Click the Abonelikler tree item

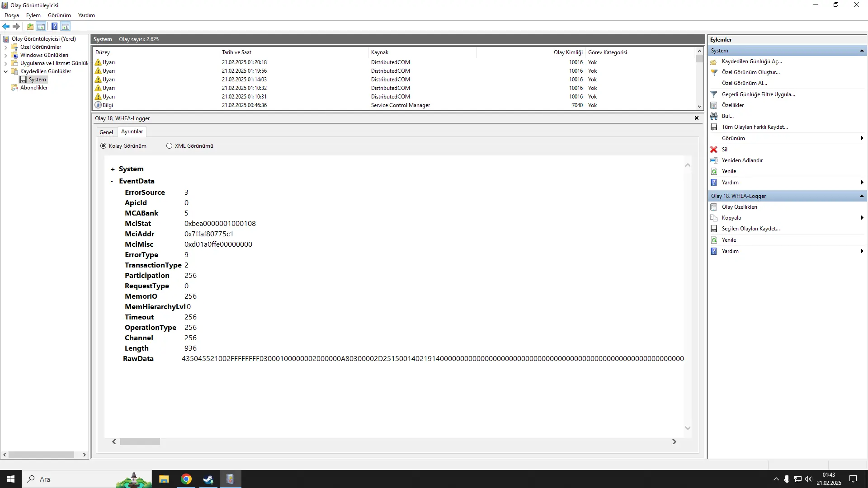point(34,88)
